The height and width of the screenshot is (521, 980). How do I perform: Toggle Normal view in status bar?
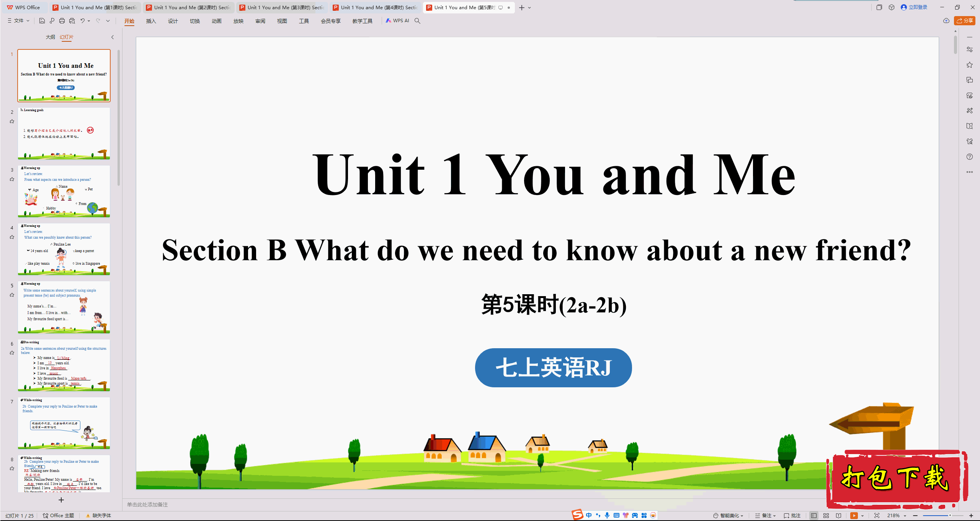click(x=814, y=516)
